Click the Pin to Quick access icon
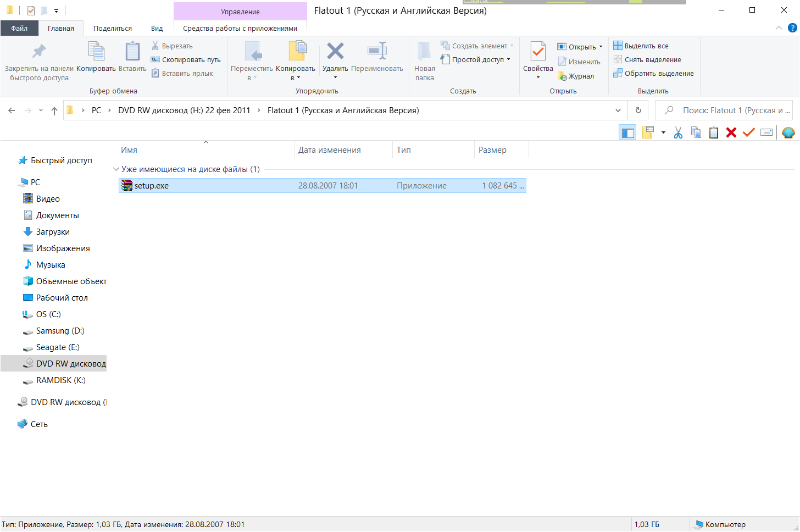 tap(39, 52)
